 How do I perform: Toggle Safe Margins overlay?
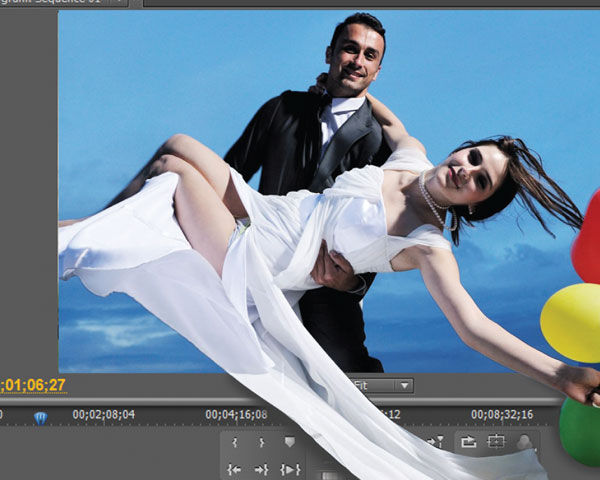496,441
